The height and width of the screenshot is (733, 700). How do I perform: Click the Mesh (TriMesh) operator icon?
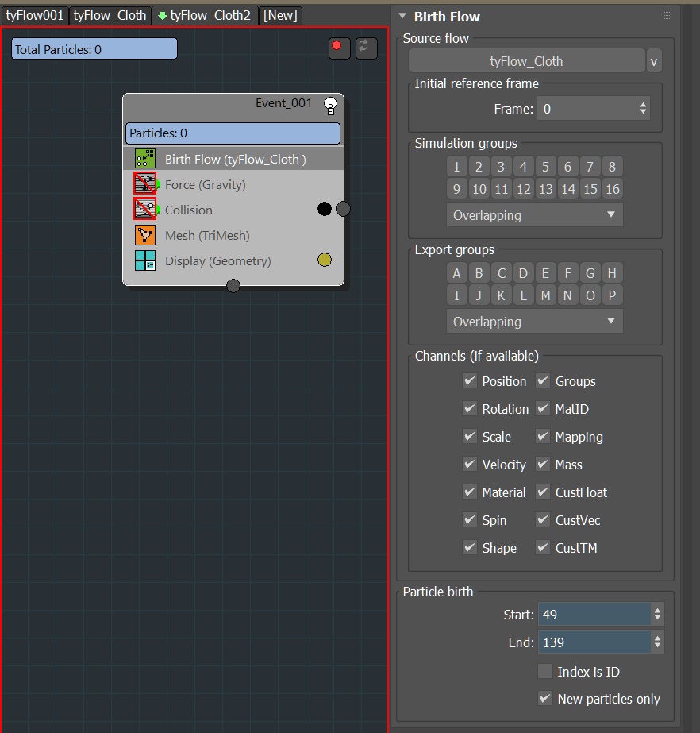click(x=144, y=235)
